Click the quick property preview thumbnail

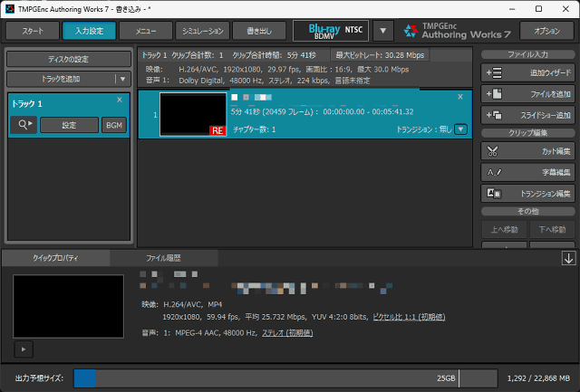click(x=69, y=306)
